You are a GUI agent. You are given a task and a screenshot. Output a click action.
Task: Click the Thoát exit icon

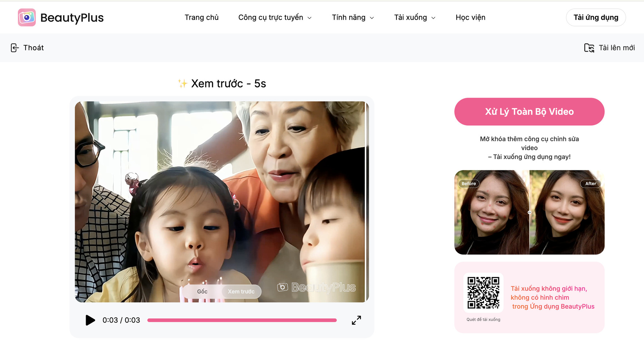(15, 48)
